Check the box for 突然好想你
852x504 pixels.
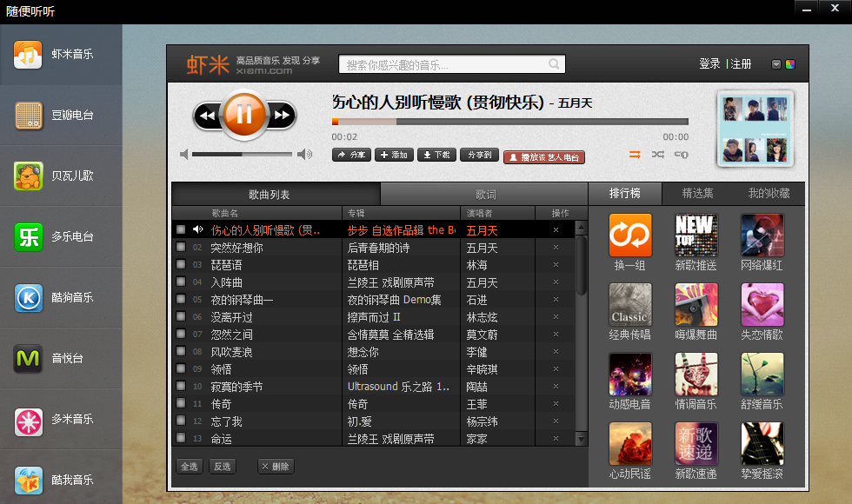tap(181, 247)
